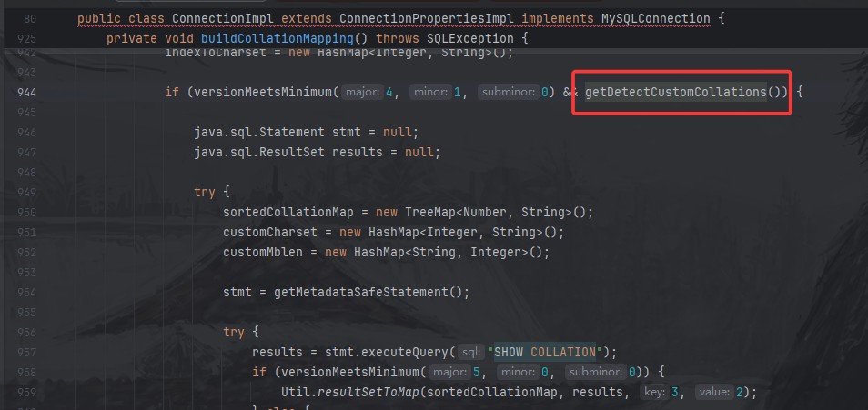The width and height of the screenshot is (868, 410).
Task: Click MySQLConnection interface name in header
Action: point(668,18)
